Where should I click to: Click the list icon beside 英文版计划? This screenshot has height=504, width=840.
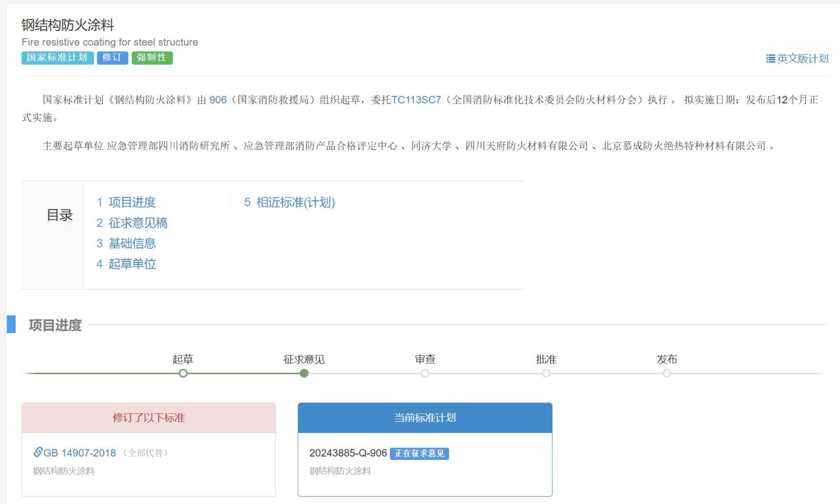770,59
